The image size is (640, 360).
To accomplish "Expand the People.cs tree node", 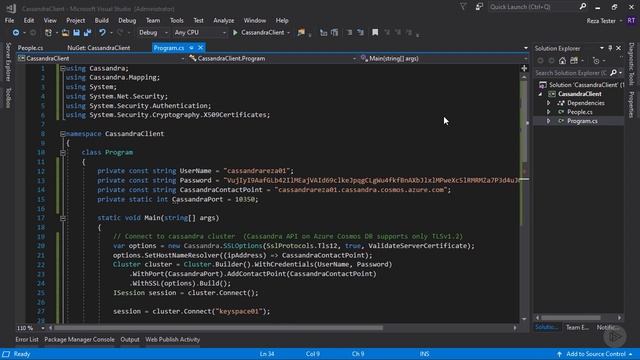I will click(x=549, y=112).
